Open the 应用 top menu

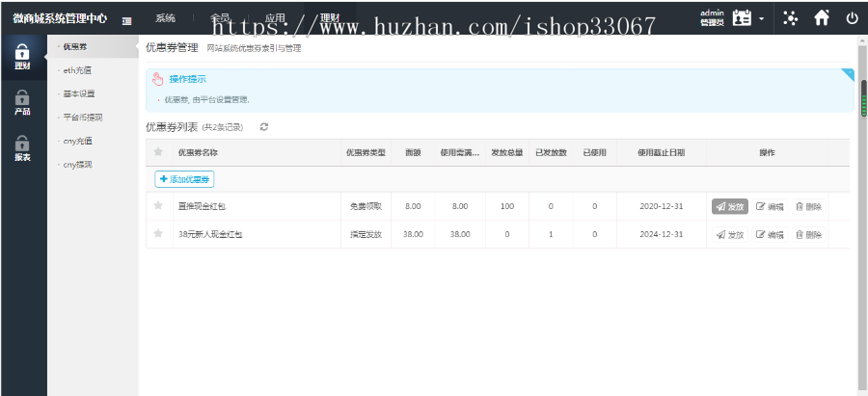[x=275, y=18]
